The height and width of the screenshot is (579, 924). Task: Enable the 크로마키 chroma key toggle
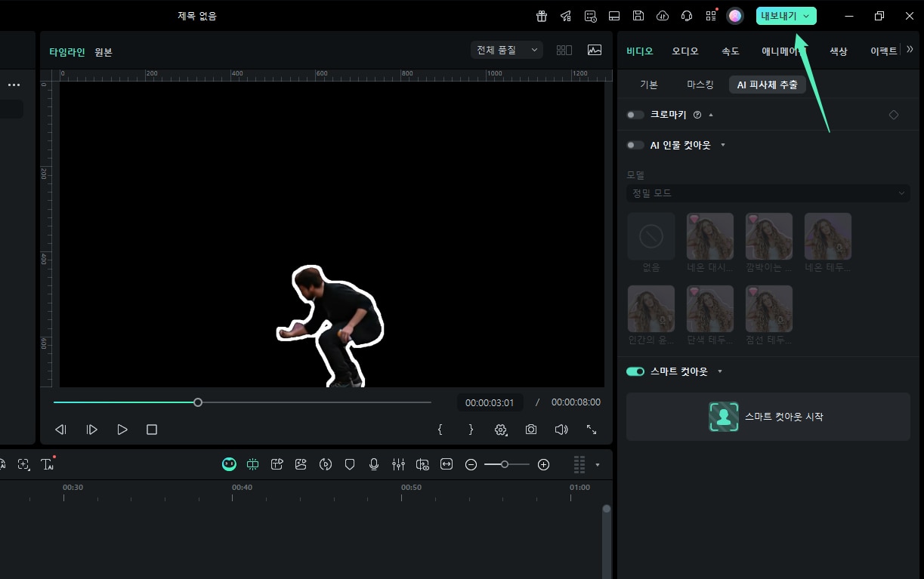[x=635, y=115]
